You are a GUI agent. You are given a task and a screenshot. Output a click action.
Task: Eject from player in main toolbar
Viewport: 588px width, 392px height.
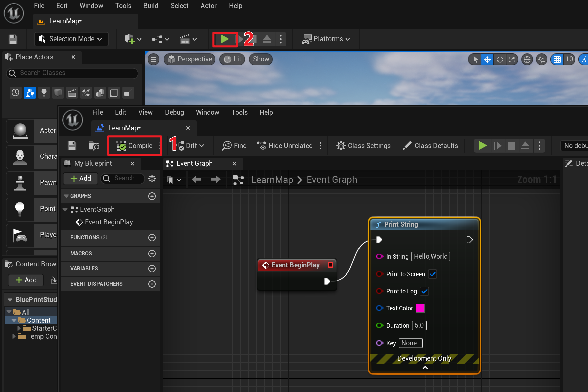pos(267,39)
